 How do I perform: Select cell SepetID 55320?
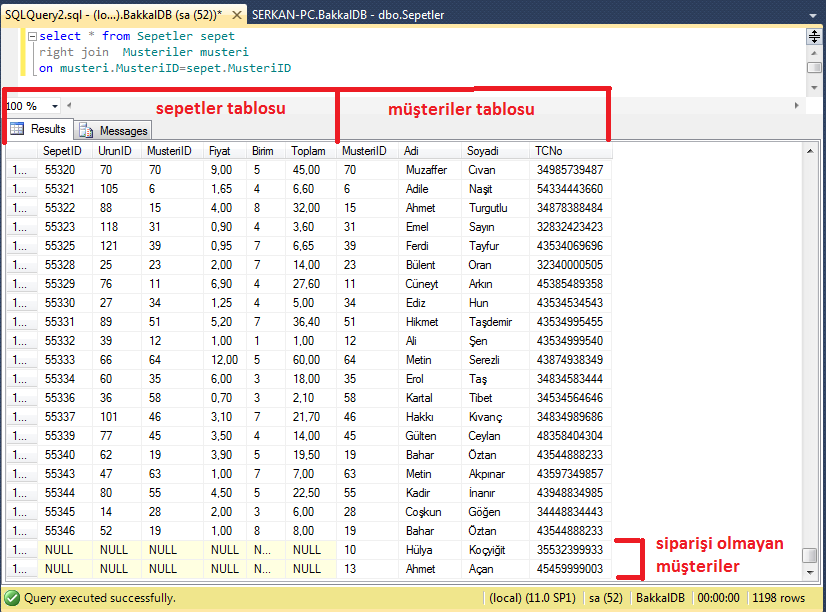click(65, 170)
